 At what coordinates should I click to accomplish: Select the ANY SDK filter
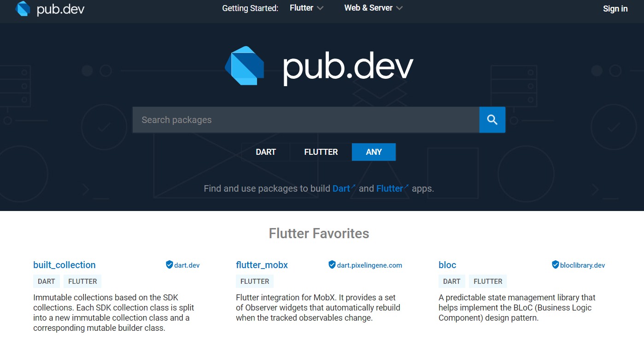click(374, 152)
